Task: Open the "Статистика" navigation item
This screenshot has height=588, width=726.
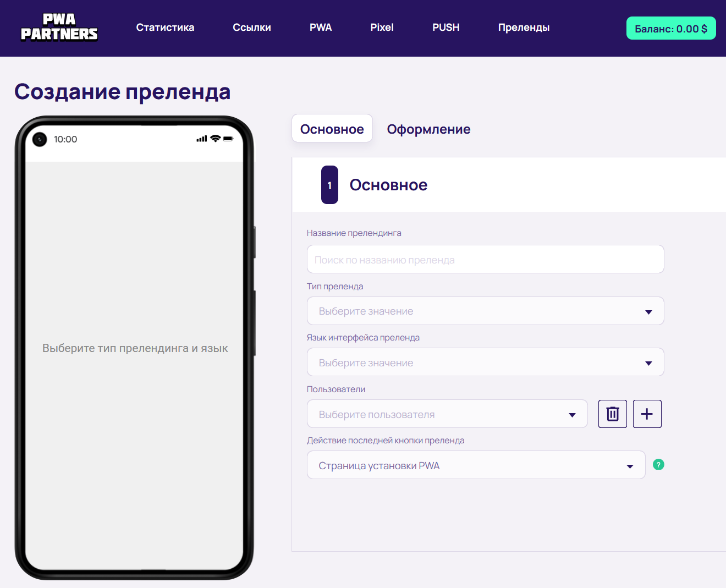Action: (165, 27)
